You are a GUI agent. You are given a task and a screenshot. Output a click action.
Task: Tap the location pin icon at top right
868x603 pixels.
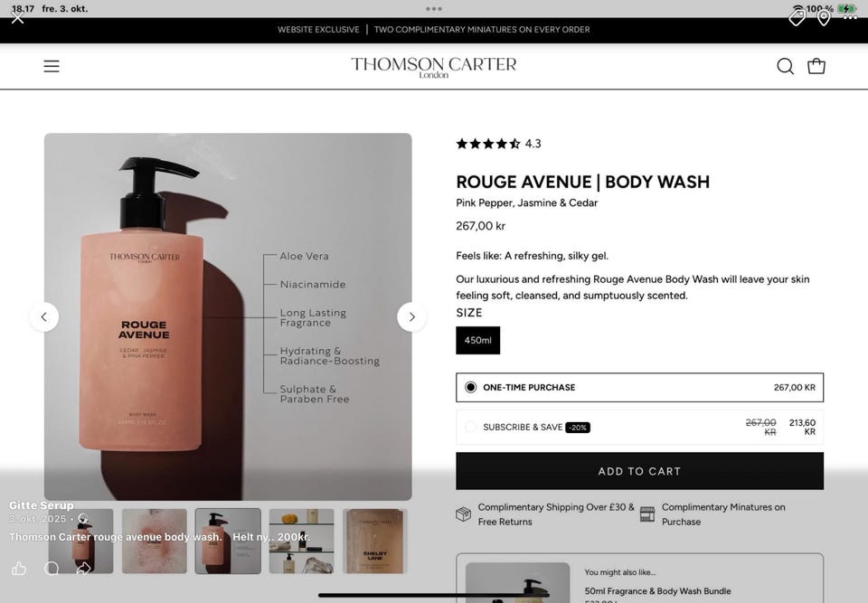(x=824, y=18)
